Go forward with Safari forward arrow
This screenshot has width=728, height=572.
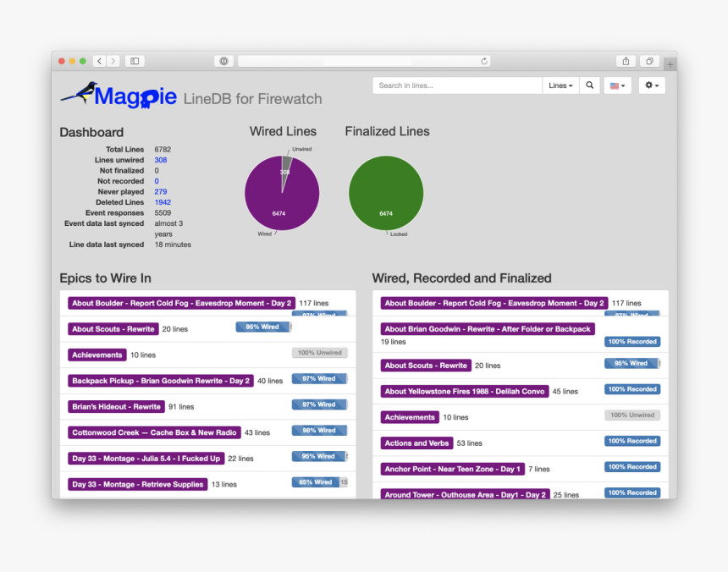click(x=113, y=61)
